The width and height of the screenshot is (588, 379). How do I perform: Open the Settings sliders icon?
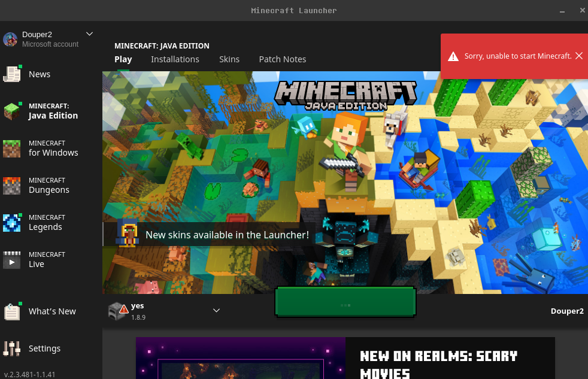click(12, 348)
